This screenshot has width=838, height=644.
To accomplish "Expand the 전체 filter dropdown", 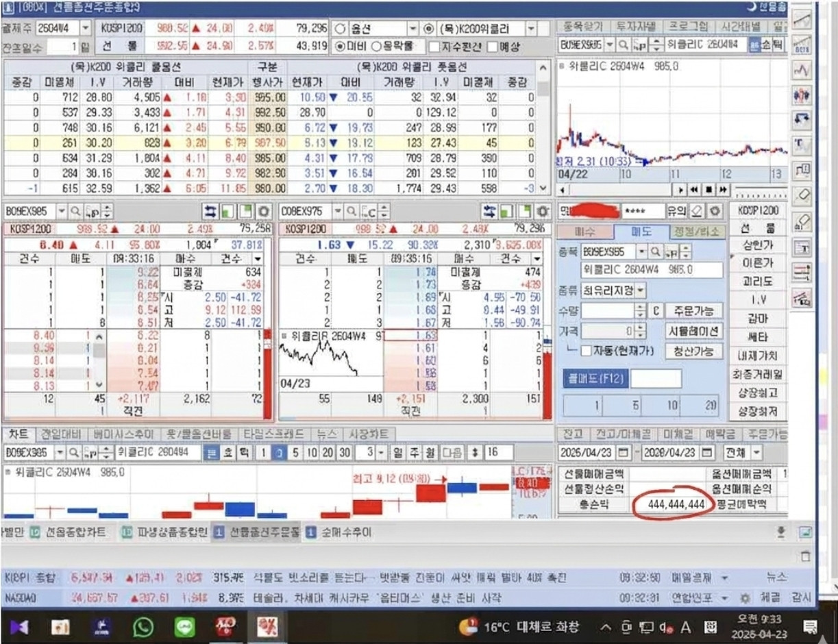I will point(756,453).
